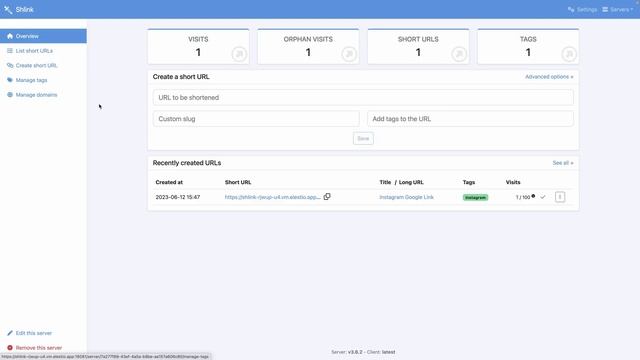
Task: Click the Shlink logo icon
Action: click(x=8, y=9)
